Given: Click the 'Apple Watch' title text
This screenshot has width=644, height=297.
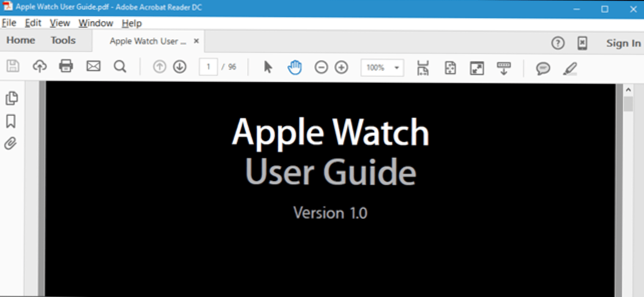Looking at the screenshot, I should coord(331,133).
